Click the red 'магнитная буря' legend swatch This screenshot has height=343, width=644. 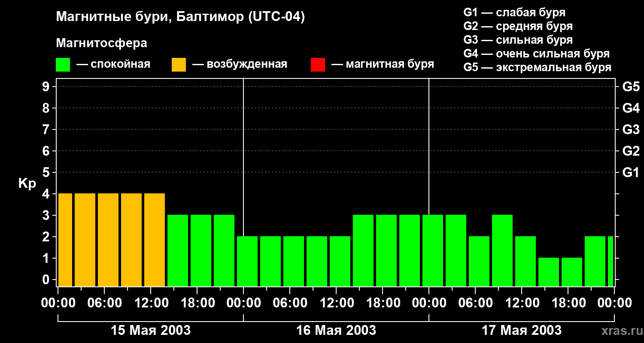point(318,65)
